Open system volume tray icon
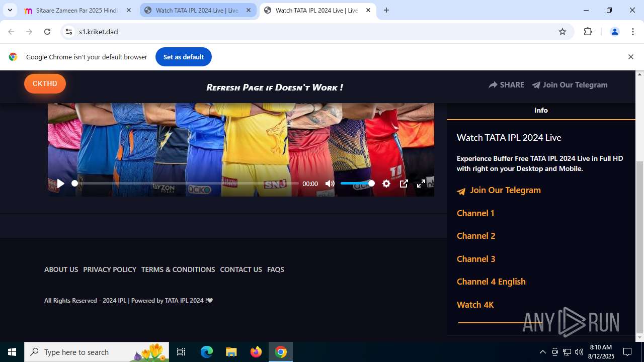This screenshot has width=644, height=362. coord(579,352)
